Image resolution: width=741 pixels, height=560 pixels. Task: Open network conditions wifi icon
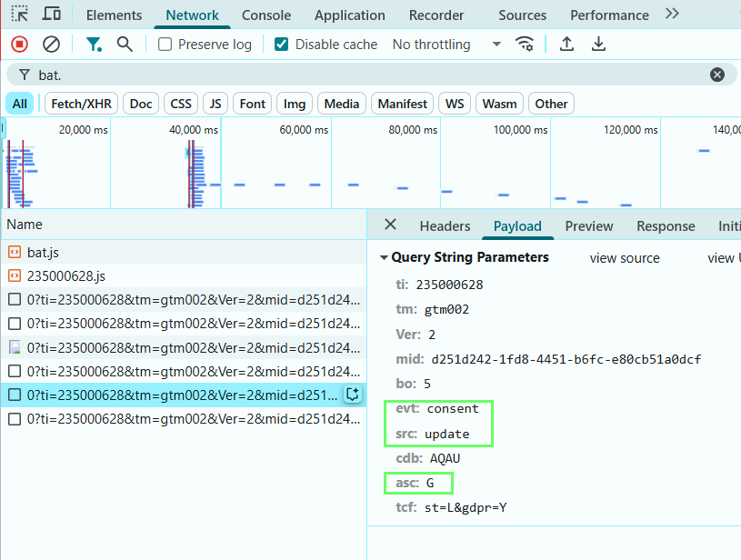525,44
